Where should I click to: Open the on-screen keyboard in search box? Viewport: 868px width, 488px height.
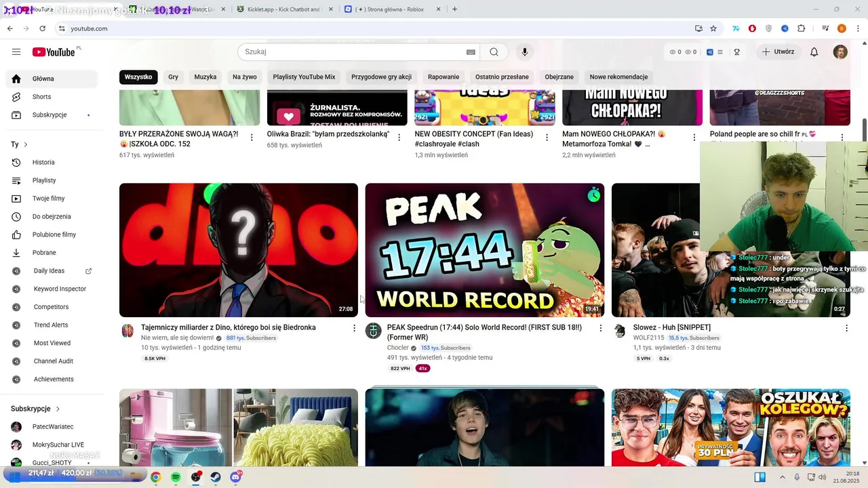(x=471, y=52)
